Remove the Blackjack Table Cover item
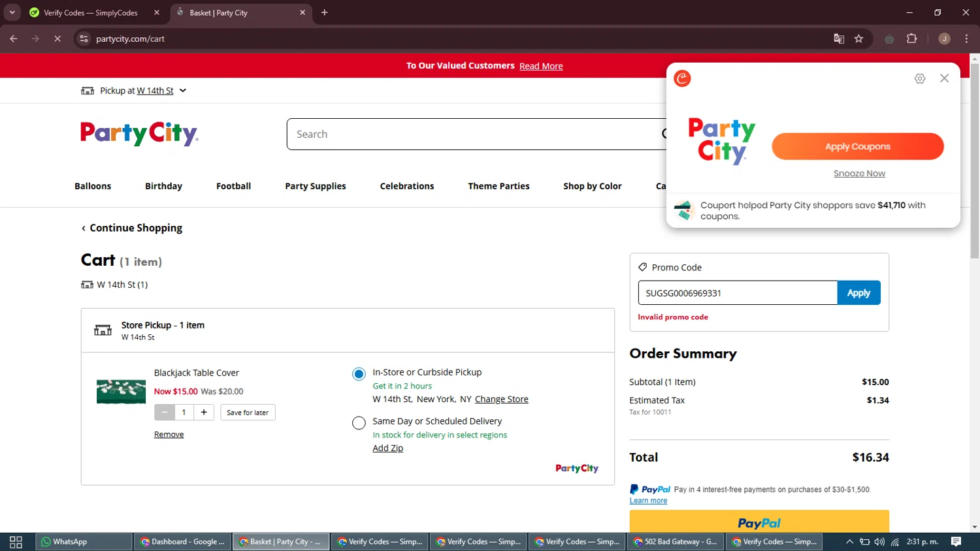The width and height of the screenshot is (980, 551). tap(169, 434)
